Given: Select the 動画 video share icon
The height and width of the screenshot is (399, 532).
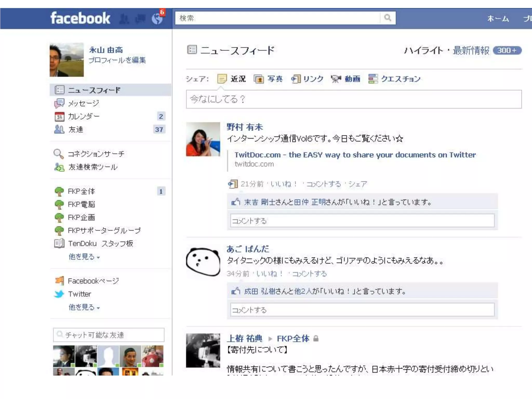Looking at the screenshot, I should point(336,79).
